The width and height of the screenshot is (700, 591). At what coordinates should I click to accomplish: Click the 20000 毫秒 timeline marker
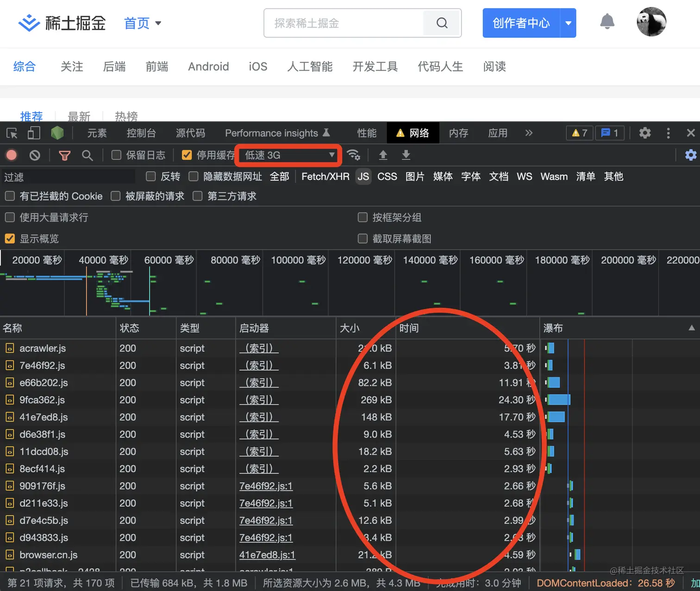tap(37, 260)
